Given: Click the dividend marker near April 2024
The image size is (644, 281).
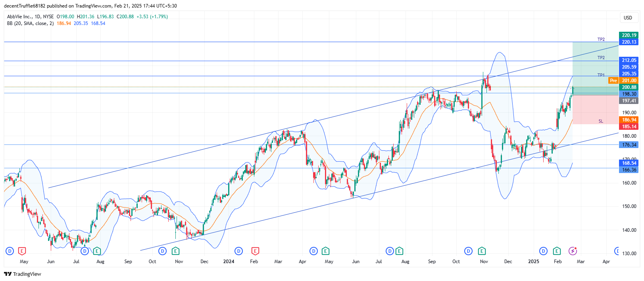Looking at the screenshot, I should tap(314, 251).
